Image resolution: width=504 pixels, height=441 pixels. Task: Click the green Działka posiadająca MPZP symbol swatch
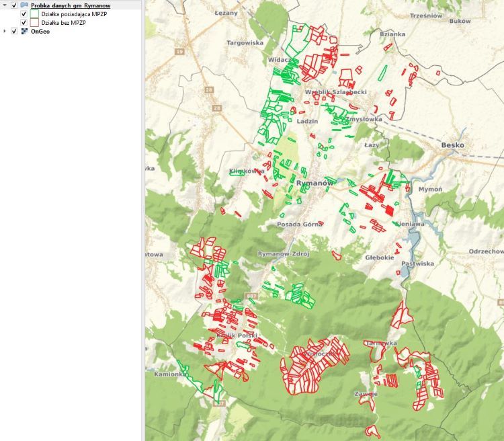pyautogui.click(x=34, y=13)
